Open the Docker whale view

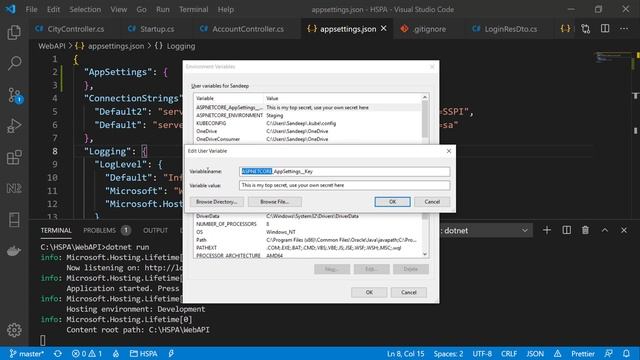point(14,251)
